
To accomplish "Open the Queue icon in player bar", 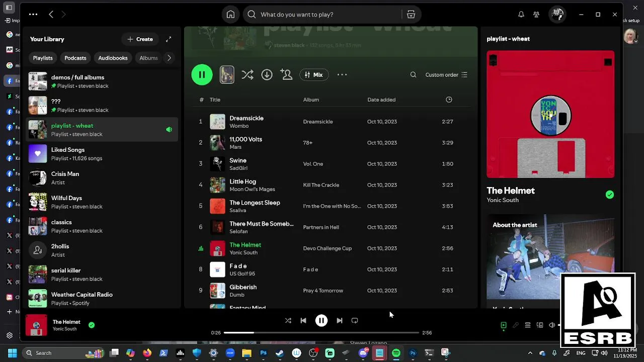I will [528, 325].
